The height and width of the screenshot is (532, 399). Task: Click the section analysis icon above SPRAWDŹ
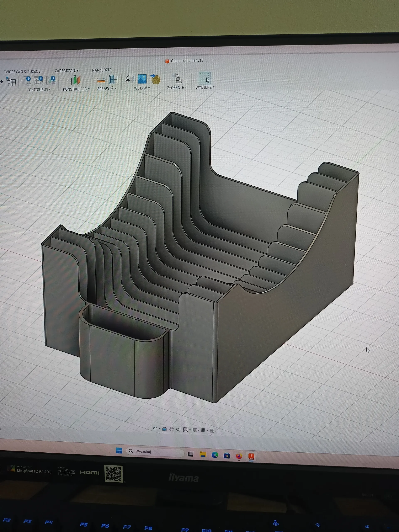[113, 79]
